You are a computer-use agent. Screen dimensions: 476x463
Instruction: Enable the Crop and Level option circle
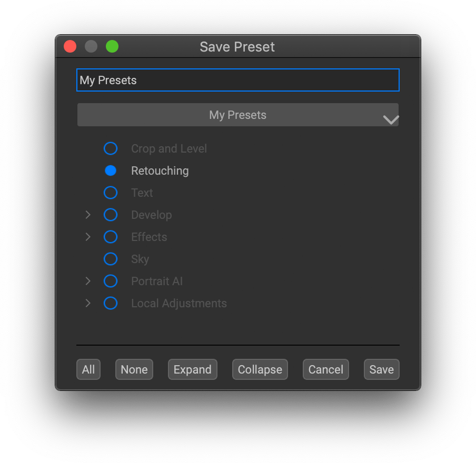tap(111, 149)
